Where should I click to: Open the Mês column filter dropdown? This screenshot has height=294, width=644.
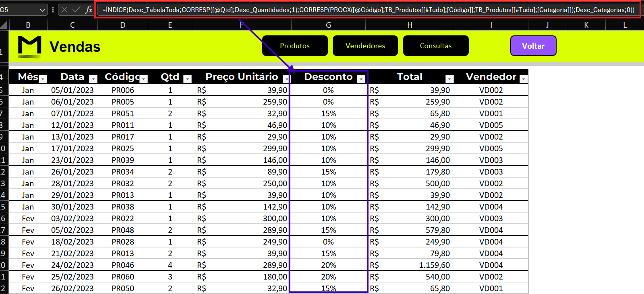(43, 79)
